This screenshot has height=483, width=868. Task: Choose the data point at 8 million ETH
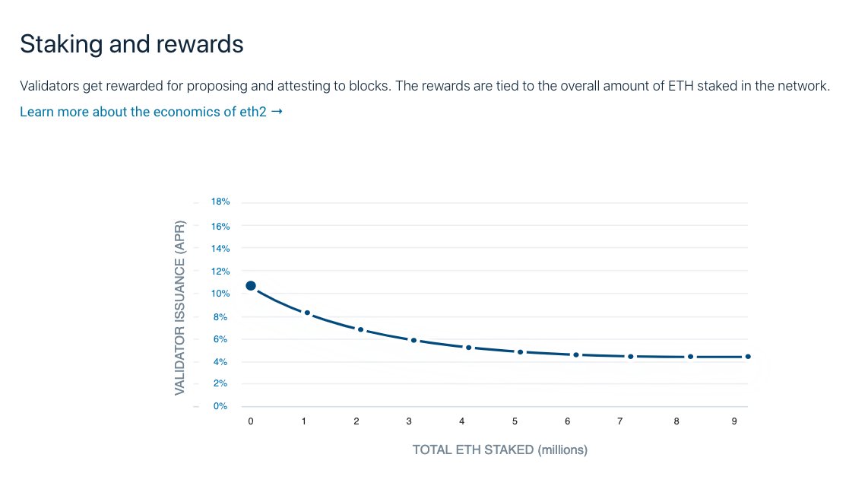[690, 357]
